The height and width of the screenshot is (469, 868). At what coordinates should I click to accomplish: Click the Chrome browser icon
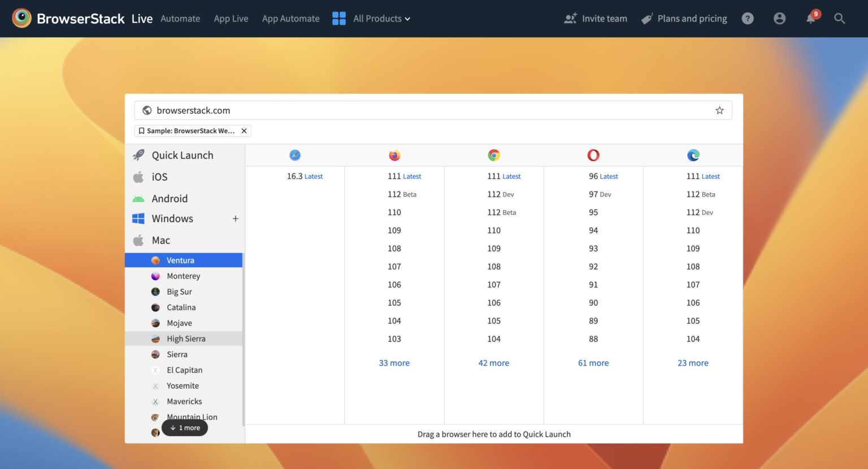[x=494, y=155]
